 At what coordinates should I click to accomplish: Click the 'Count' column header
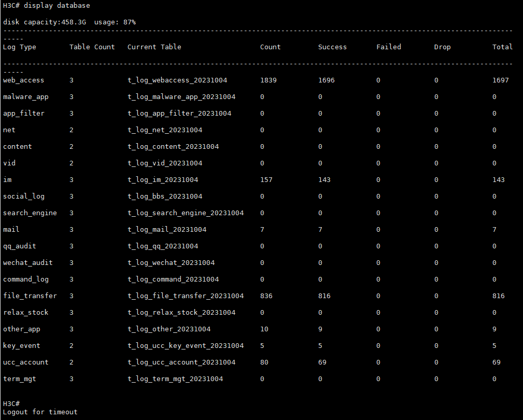click(x=270, y=47)
